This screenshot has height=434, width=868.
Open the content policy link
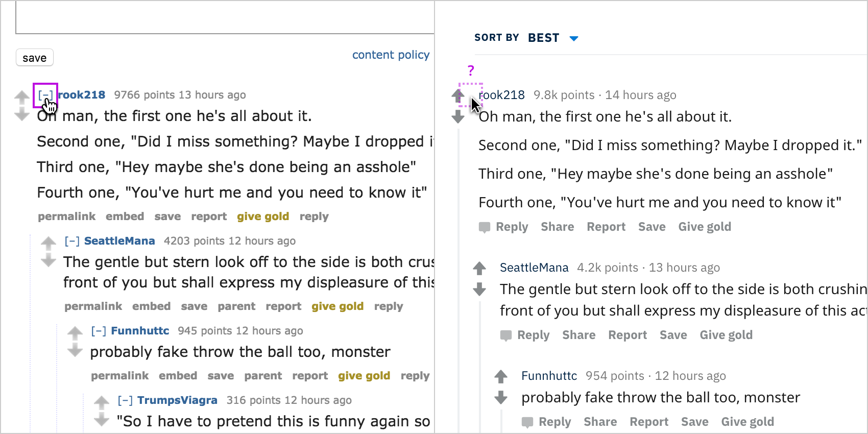tap(391, 55)
